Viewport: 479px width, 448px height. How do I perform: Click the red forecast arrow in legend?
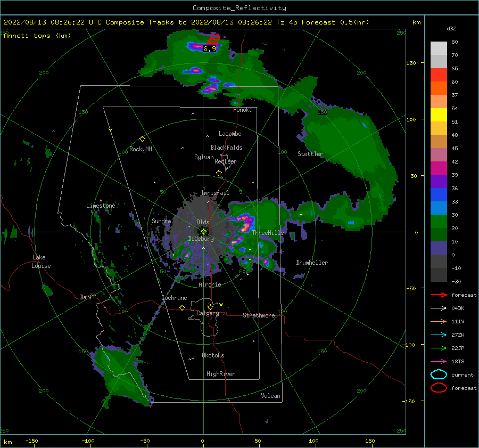tap(439, 295)
